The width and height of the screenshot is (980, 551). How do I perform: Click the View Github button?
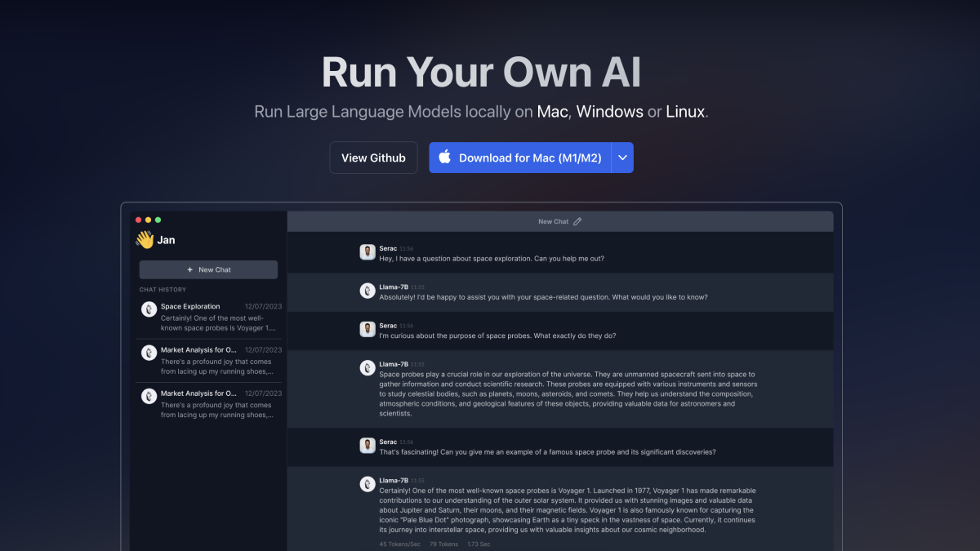coord(373,158)
